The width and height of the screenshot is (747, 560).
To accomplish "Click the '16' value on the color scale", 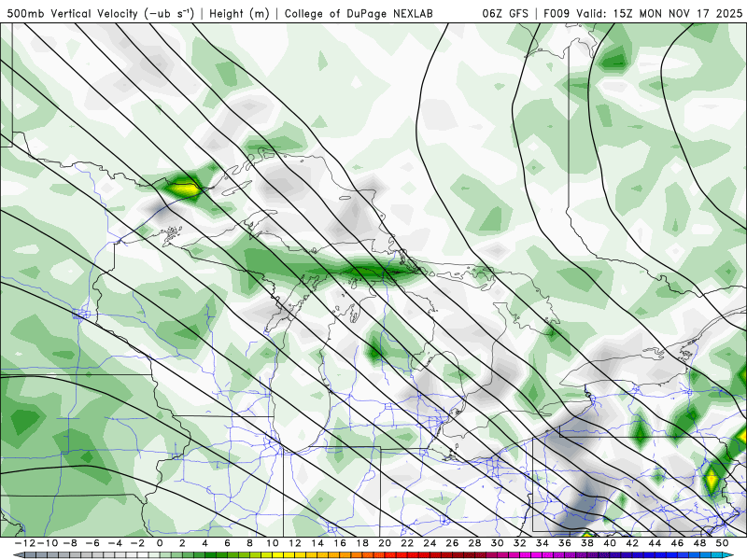I will (340, 543).
